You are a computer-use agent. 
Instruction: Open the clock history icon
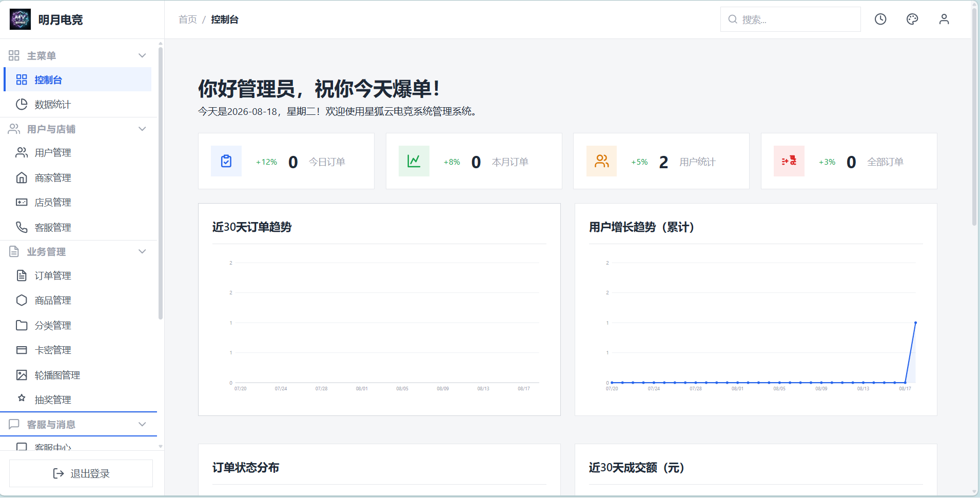click(x=880, y=19)
